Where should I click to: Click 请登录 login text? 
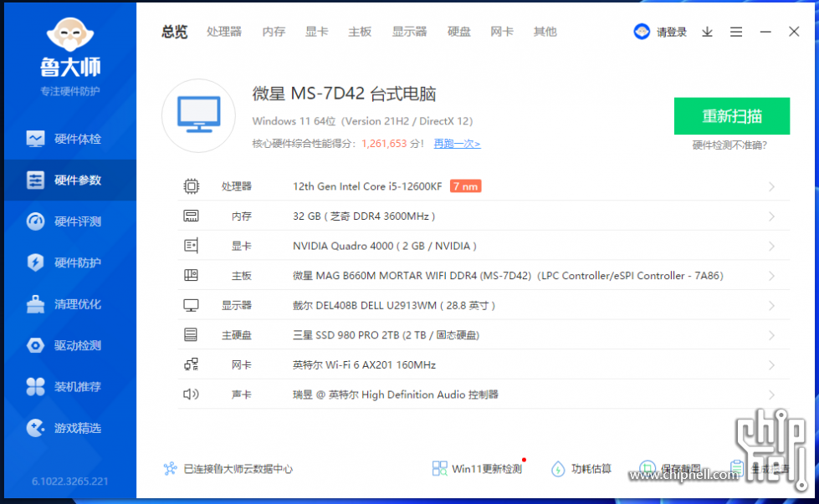click(x=672, y=32)
